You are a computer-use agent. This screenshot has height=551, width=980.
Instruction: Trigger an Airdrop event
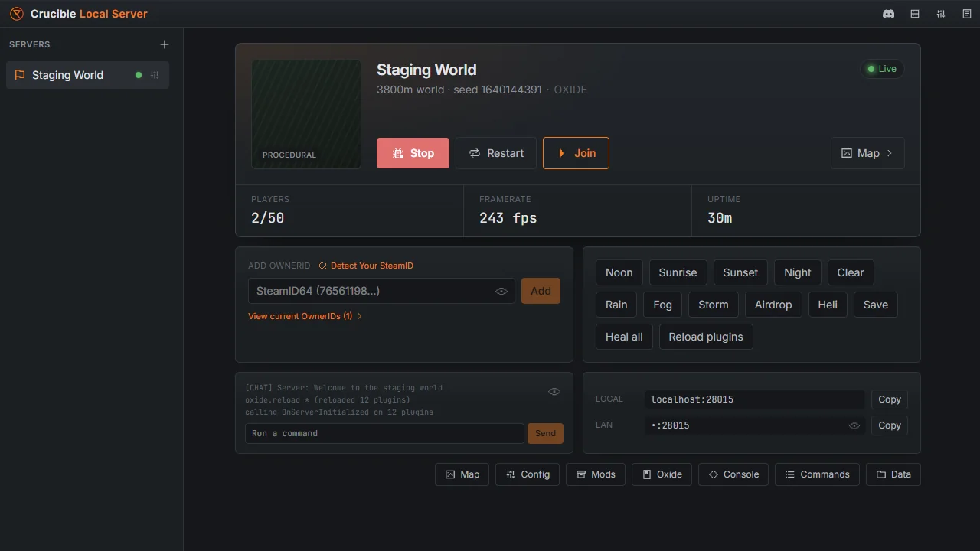[773, 305]
